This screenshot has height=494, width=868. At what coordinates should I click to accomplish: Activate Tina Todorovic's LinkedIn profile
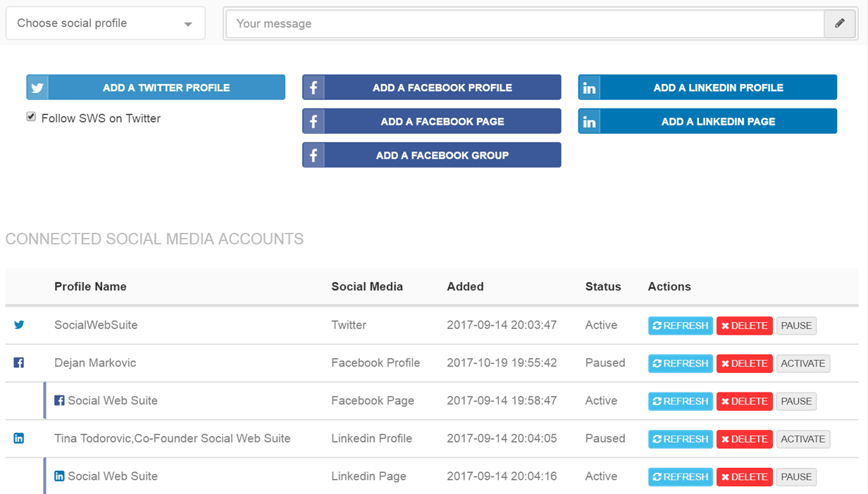[802, 439]
